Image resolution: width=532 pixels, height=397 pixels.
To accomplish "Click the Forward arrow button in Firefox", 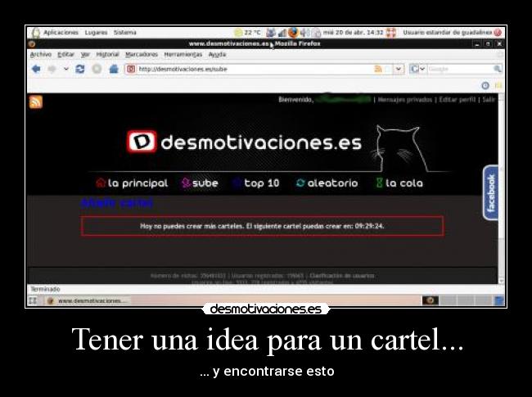I will 52,69.
